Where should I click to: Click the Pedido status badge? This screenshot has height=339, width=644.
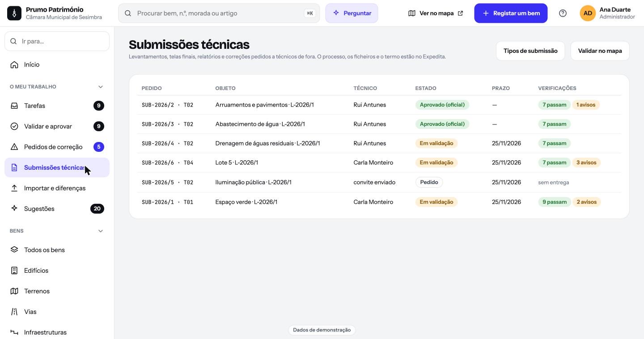coord(429,183)
